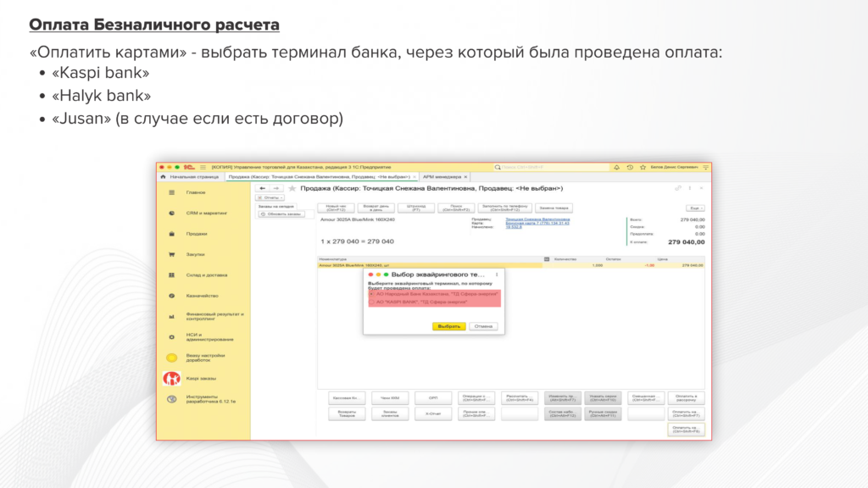Click the notifications bell icon
This screenshot has width=868, height=488.
click(617, 167)
